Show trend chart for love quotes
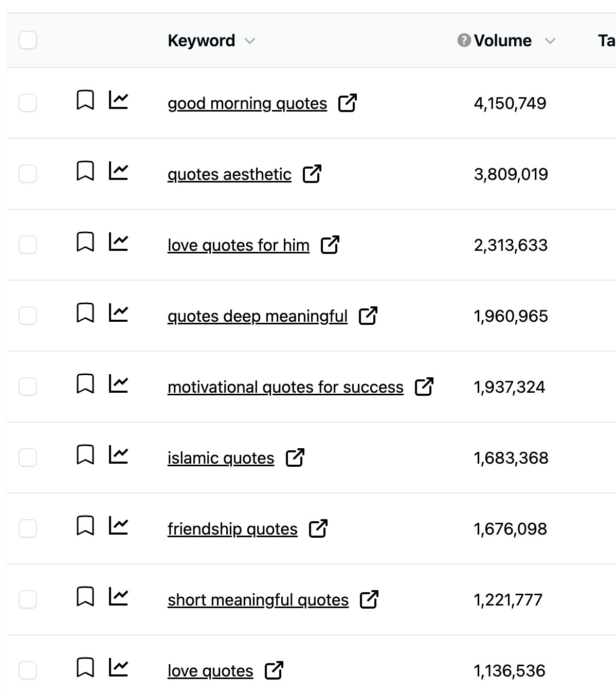Screen dimensions: 616x696 [118, 668]
